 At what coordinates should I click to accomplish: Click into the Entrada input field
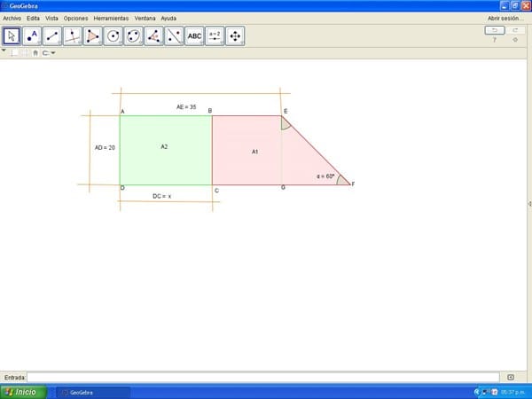(263, 378)
